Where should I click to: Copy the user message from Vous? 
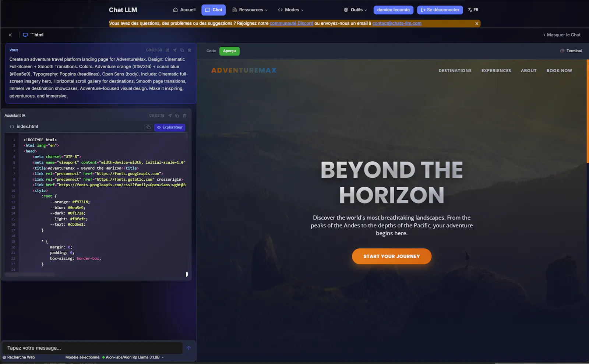182,50
